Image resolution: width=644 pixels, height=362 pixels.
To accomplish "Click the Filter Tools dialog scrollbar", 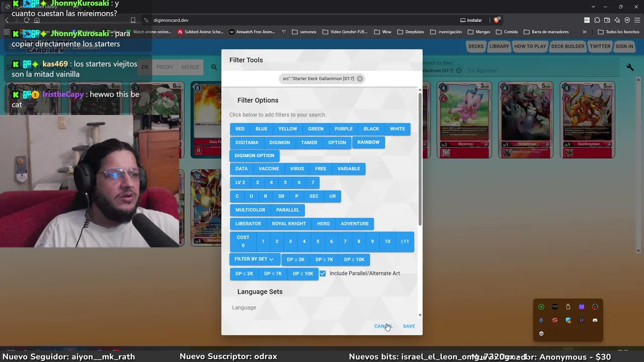I will point(420,158).
